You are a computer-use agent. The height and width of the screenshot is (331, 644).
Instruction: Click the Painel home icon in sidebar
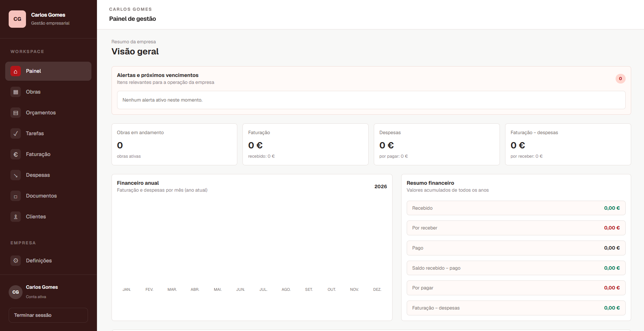click(16, 71)
